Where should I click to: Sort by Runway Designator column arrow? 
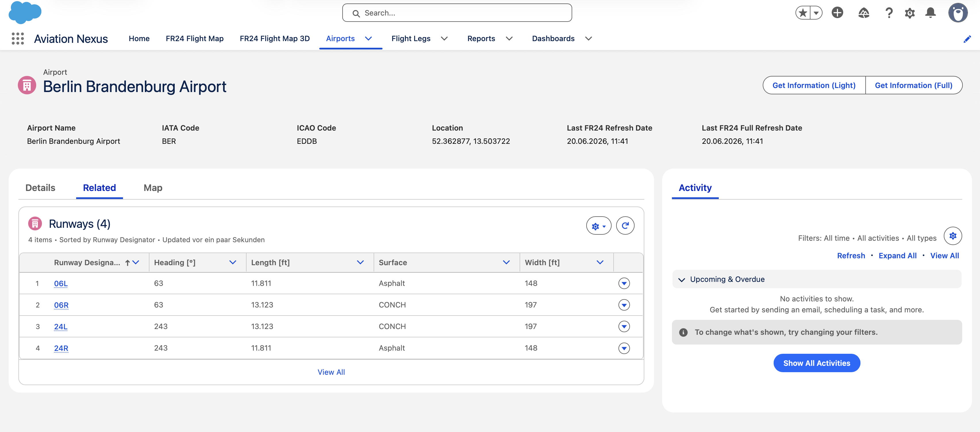click(x=127, y=263)
